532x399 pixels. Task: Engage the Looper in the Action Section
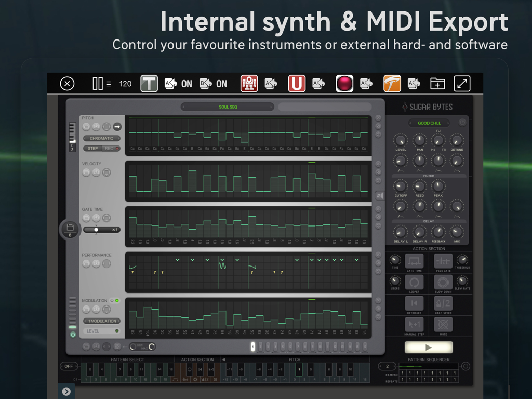click(x=414, y=282)
